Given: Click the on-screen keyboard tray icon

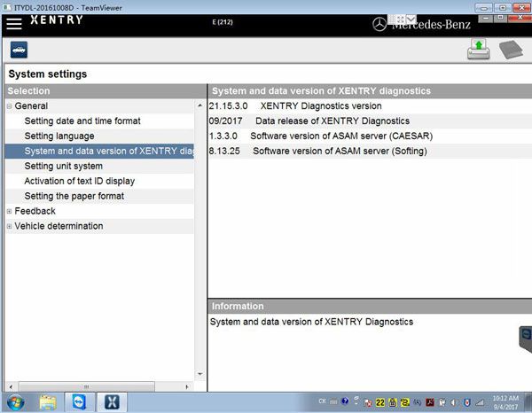Looking at the screenshot, I should 333,402.
